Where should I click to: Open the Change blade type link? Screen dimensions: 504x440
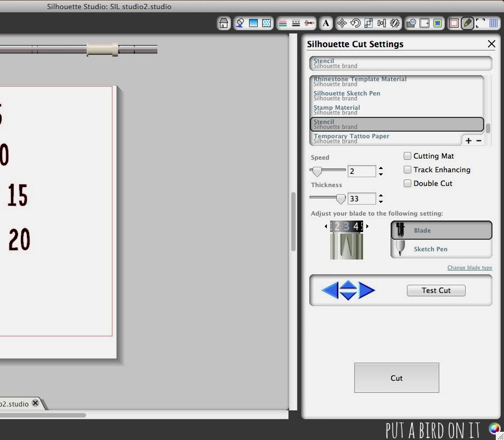point(469,268)
